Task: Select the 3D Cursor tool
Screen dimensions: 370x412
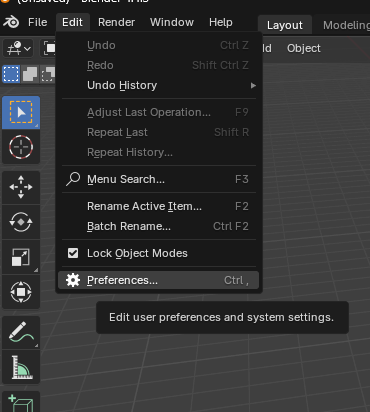Action: (21, 147)
